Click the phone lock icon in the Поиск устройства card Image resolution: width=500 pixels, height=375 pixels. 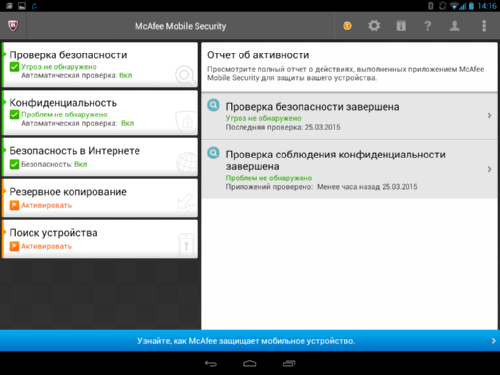pyautogui.click(x=186, y=245)
